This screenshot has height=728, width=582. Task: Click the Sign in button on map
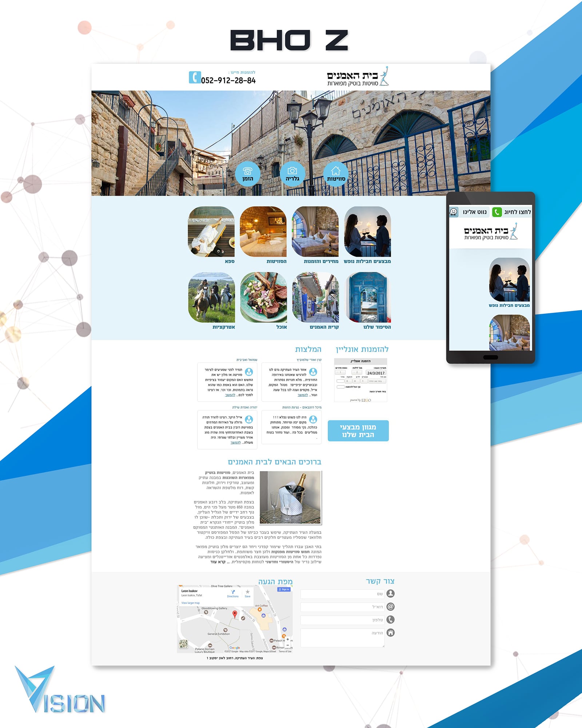[x=284, y=589]
